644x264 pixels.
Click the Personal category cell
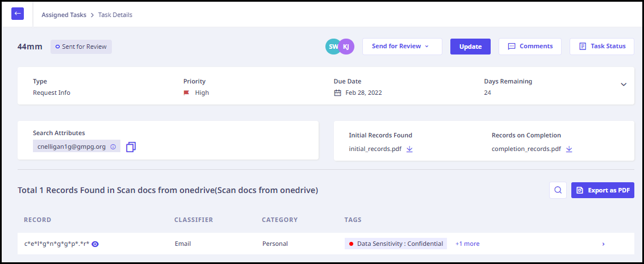tap(275, 244)
